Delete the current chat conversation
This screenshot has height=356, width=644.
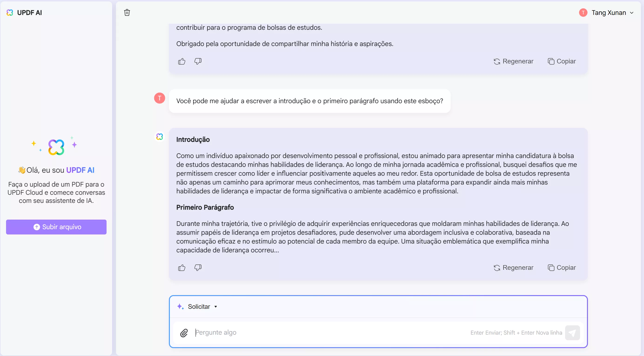[127, 12]
